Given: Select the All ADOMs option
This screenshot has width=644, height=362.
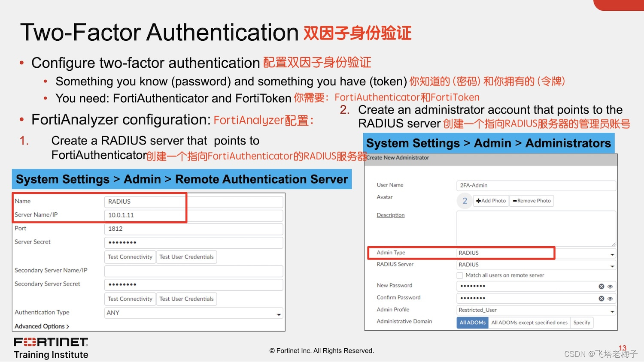Looking at the screenshot, I should coord(473,323).
